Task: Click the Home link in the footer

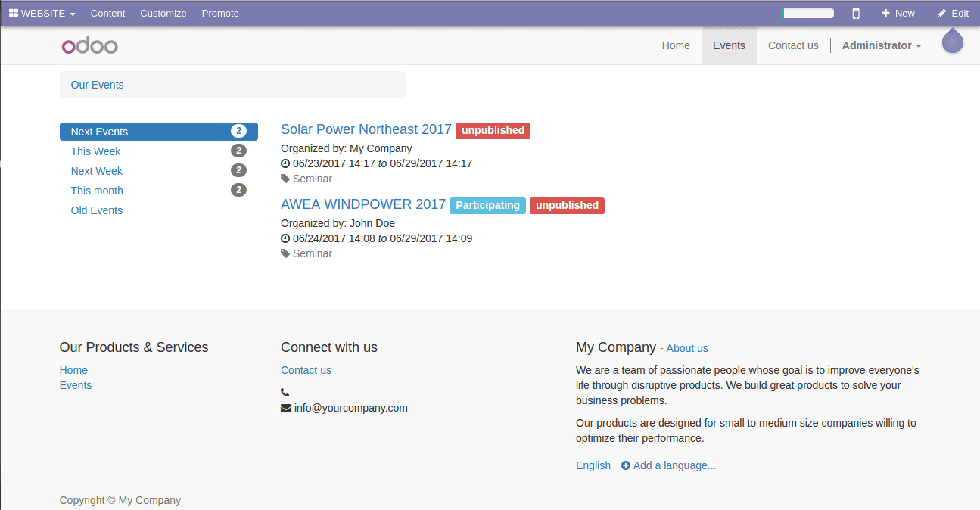Action: point(73,370)
